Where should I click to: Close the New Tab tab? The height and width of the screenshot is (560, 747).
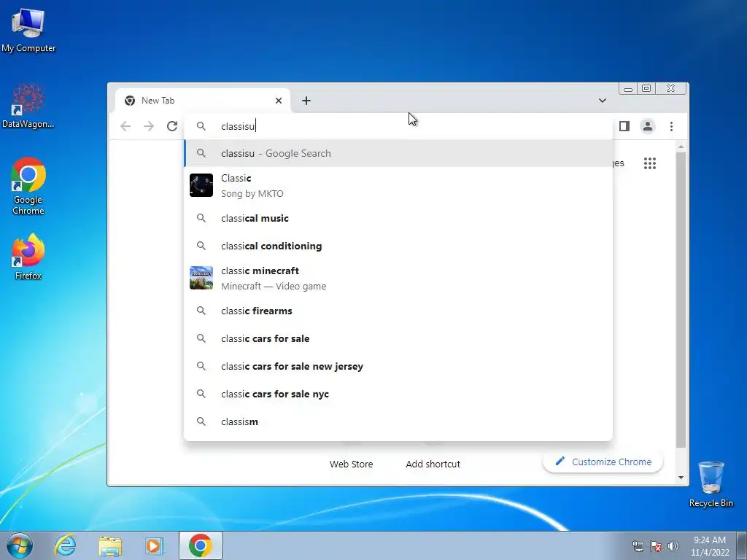(x=279, y=101)
